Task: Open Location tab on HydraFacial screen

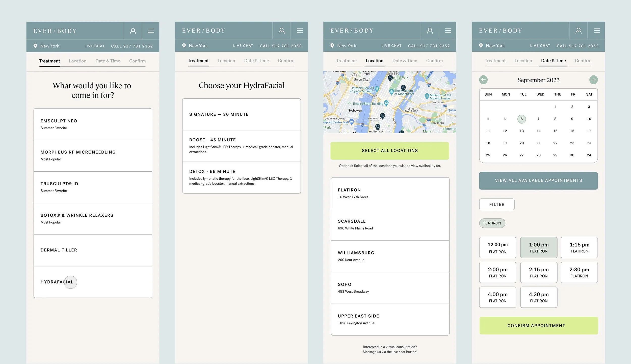Action: tap(226, 61)
